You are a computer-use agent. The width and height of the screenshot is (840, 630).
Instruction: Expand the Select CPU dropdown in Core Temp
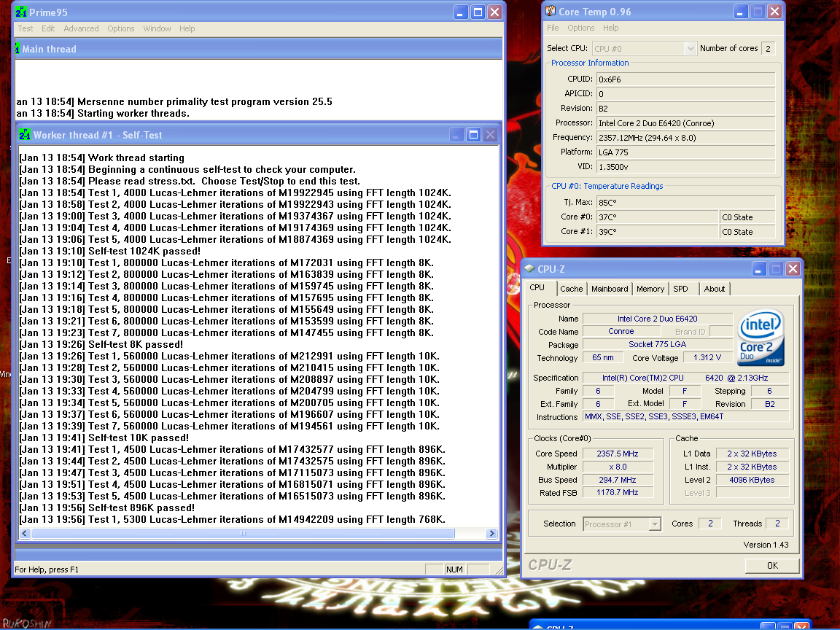pyautogui.click(x=691, y=48)
